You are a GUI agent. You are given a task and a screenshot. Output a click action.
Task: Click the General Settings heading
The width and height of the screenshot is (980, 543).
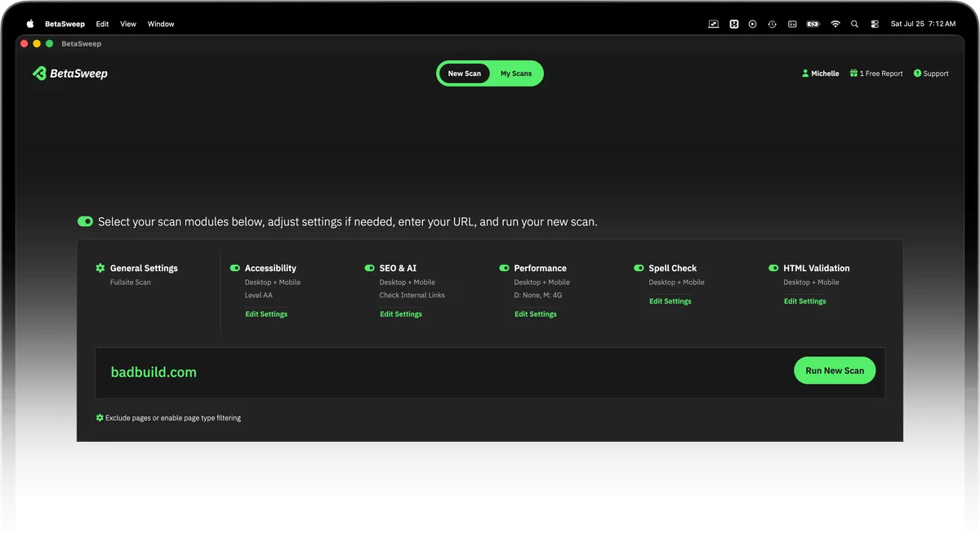tap(144, 268)
